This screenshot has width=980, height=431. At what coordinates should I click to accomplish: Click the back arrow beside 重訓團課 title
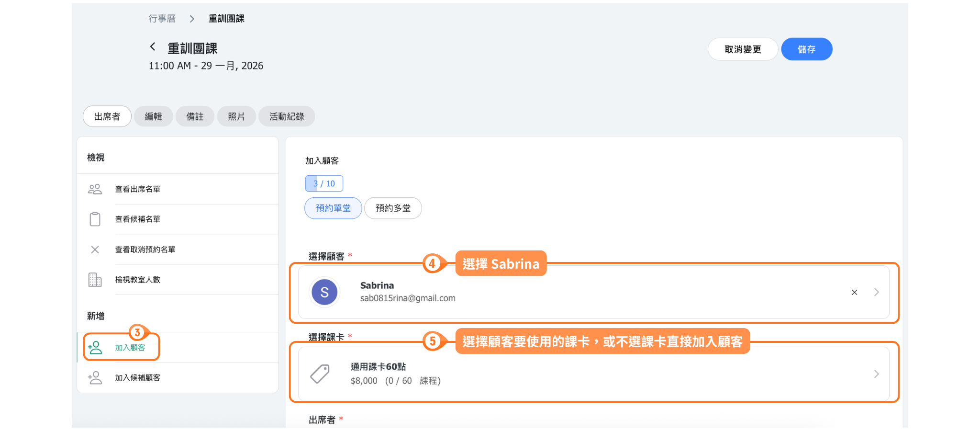(153, 46)
